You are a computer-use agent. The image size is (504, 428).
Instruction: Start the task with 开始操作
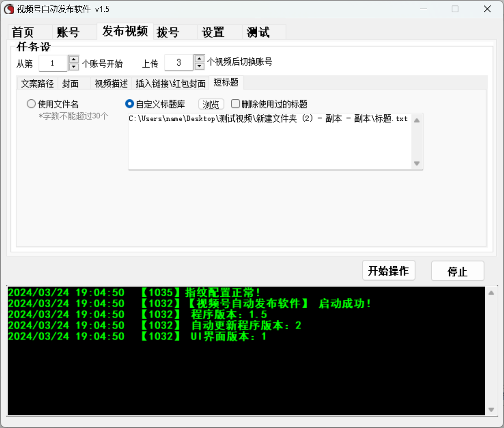(x=389, y=271)
